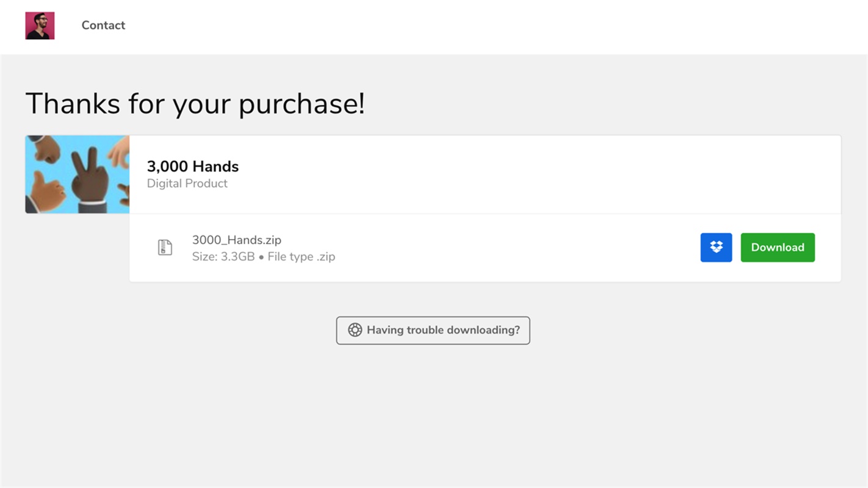Click the green Download button
868x488 pixels.
778,248
